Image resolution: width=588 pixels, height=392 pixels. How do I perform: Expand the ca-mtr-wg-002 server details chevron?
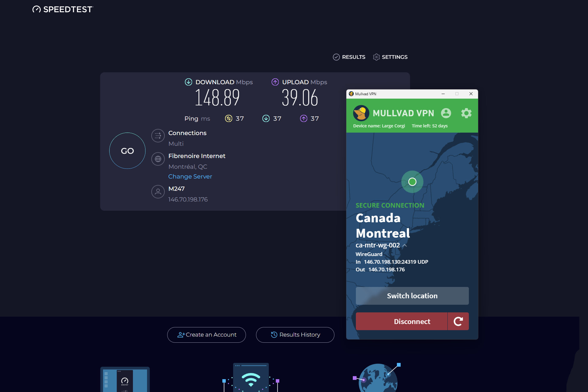[x=405, y=245]
